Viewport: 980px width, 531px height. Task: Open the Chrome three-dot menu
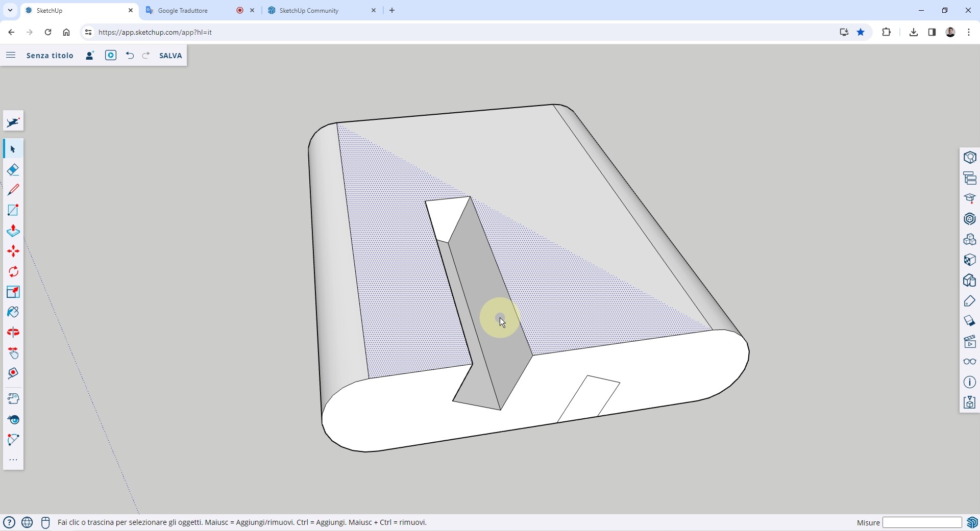[969, 32]
